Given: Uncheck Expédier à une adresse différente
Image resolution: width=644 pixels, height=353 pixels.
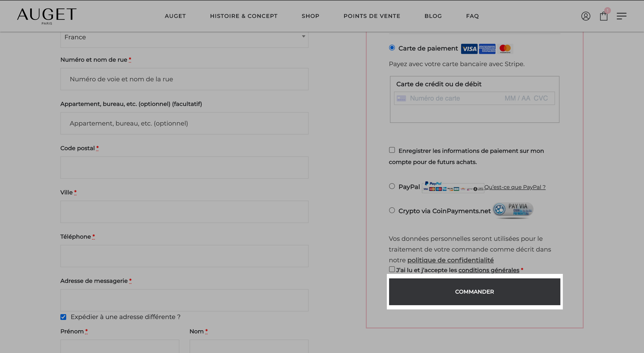Looking at the screenshot, I should coord(63,317).
